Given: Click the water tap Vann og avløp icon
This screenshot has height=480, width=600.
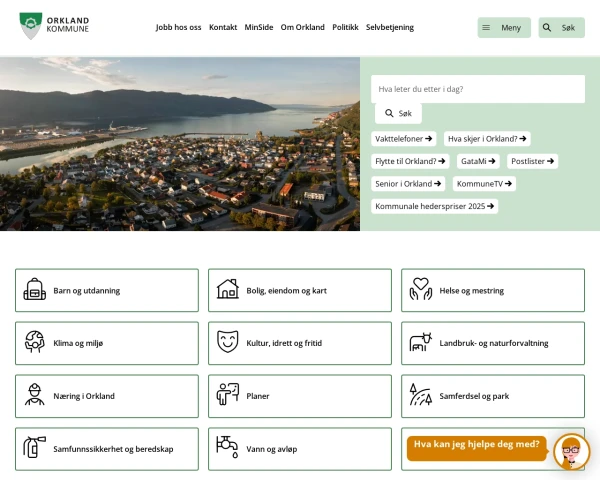Looking at the screenshot, I should (x=228, y=448).
